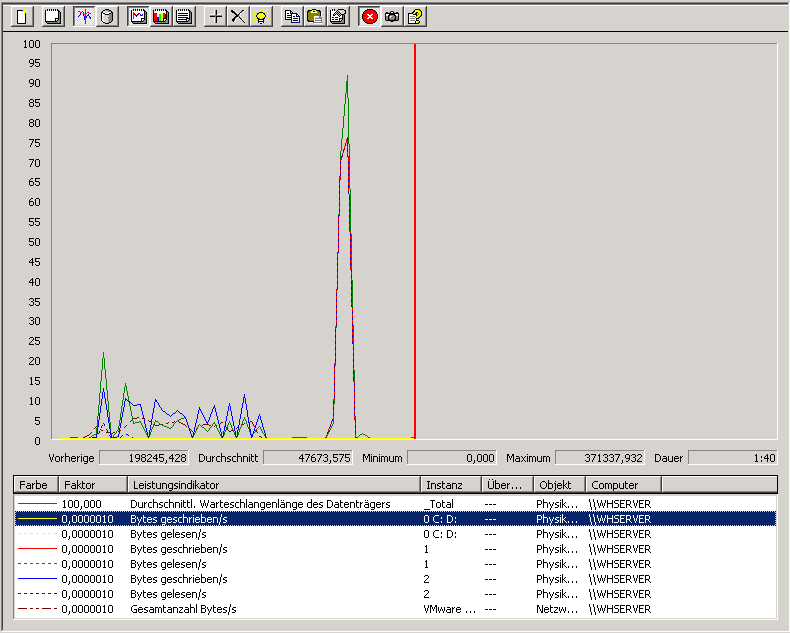Sort by the Instanz column header
Screen dimensions: 790x633
pyautogui.click(x=451, y=485)
